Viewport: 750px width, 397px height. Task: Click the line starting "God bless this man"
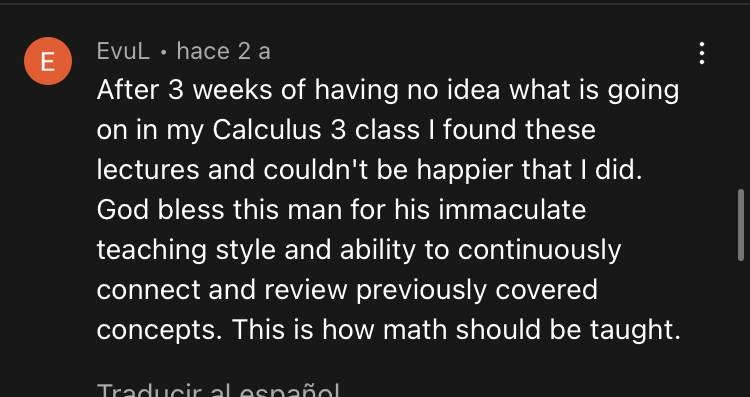click(x=342, y=210)
